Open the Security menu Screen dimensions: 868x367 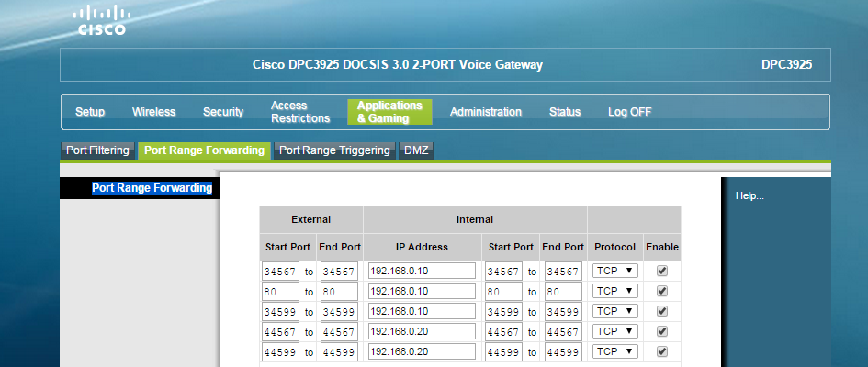(223, 112)
